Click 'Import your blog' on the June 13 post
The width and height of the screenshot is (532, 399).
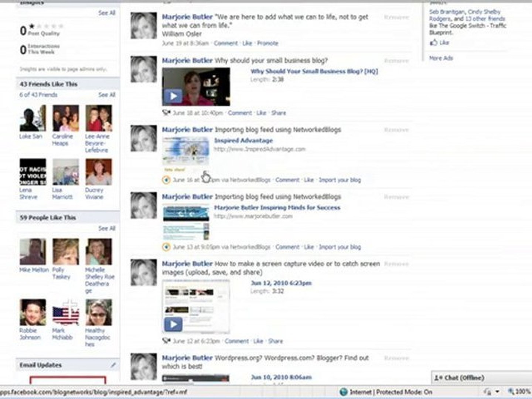tap(340, 247)
